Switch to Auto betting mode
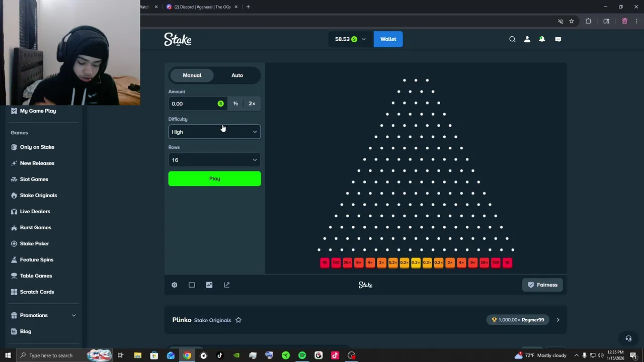This screenshot has width=644, height=362. point(237,75)
